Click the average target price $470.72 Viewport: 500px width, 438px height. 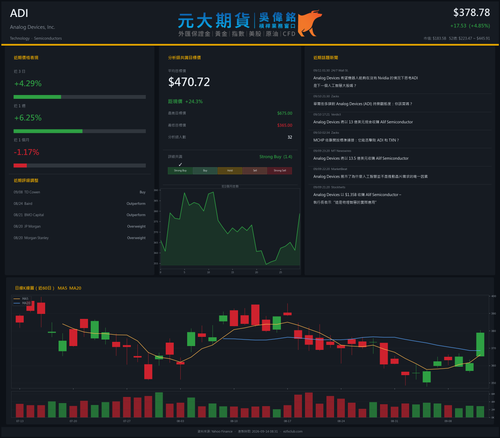[x=189, y=82]
